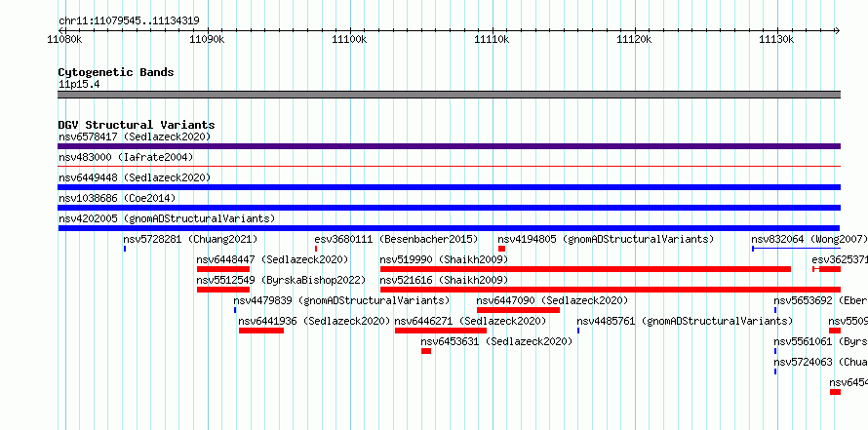Viewport: 868px width, 430px height.
Task: Open nsv4479839 (gnomADStructuralVariants) label
Action: point(341,300)
